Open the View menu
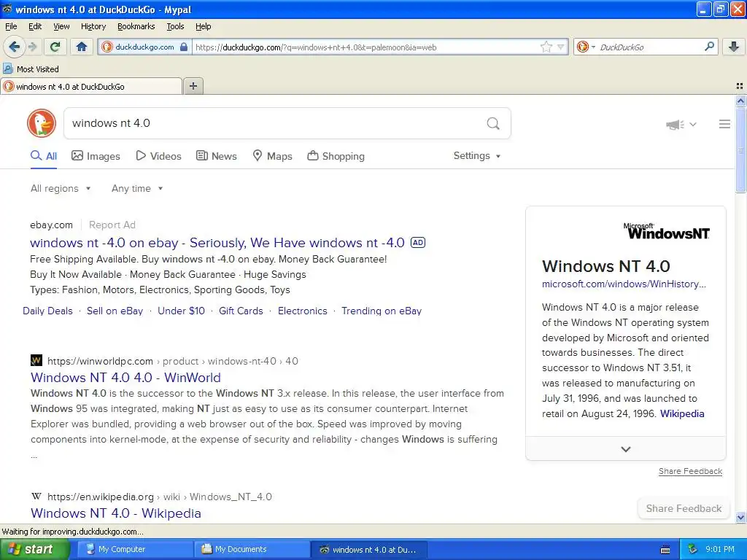Screen dimensions: 747x560 [61, 26]
